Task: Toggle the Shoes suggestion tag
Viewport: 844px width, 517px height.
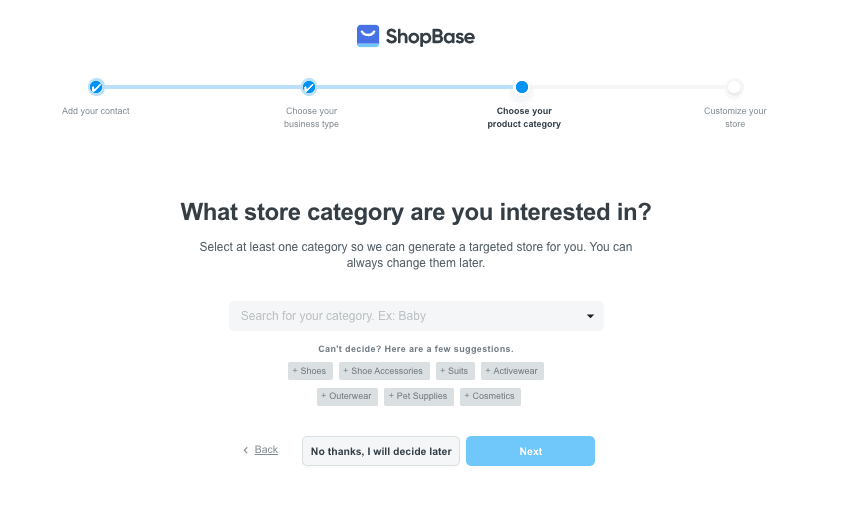Action: 310,371
